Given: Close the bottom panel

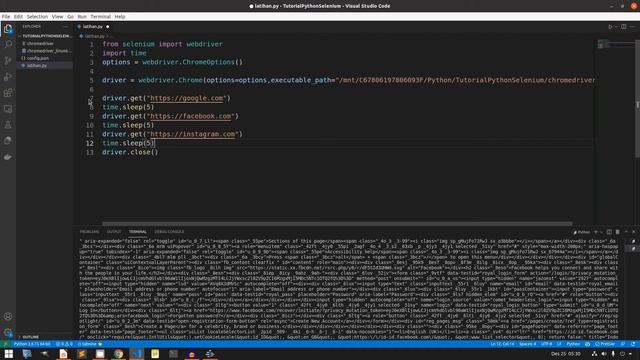Looking at the screenshot, I should (634, 232).
